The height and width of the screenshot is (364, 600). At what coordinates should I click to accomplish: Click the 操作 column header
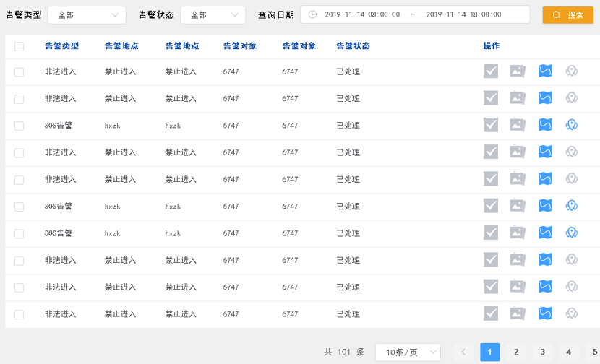492,46
